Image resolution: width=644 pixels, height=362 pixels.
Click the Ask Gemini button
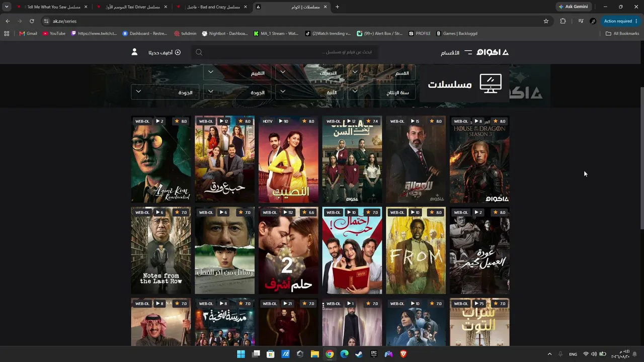pyautogui.click(x=573, y=7)
